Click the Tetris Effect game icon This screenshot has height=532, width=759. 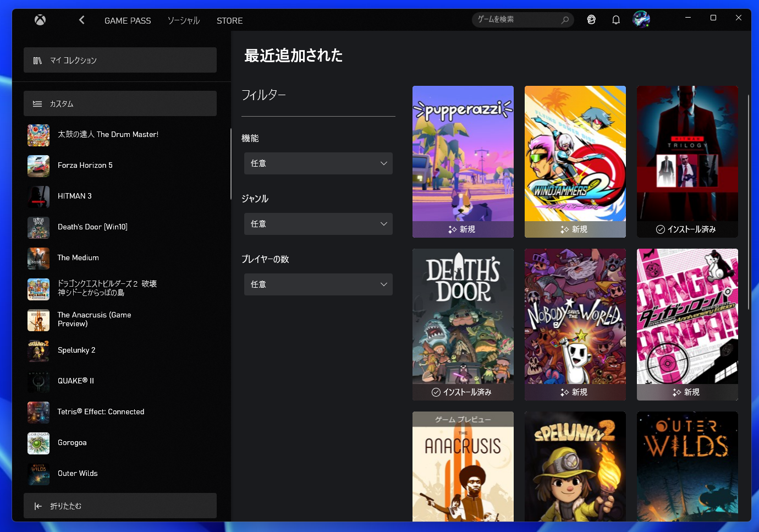click(38, 413)
